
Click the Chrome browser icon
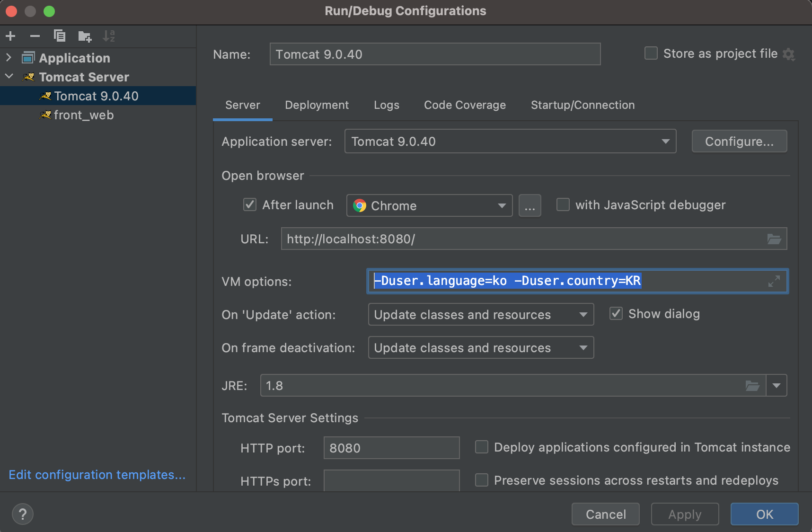click(360, 205)
